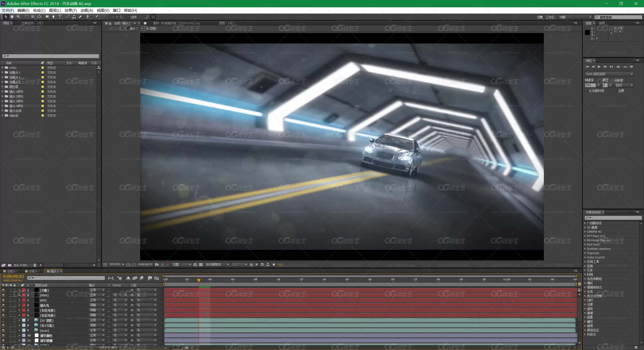Select the Puppet Pin tool
Screen dimensions: 644x350
click(97, 17)
